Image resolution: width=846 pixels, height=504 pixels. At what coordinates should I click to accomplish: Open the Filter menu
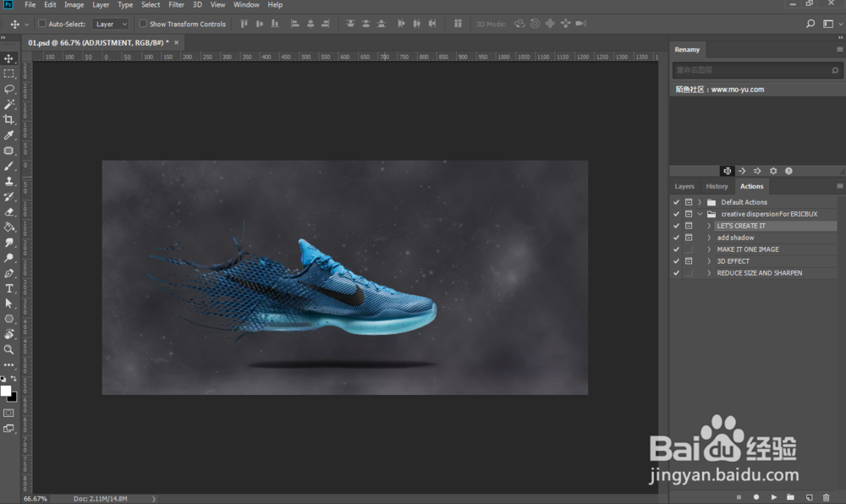[176, 5]
